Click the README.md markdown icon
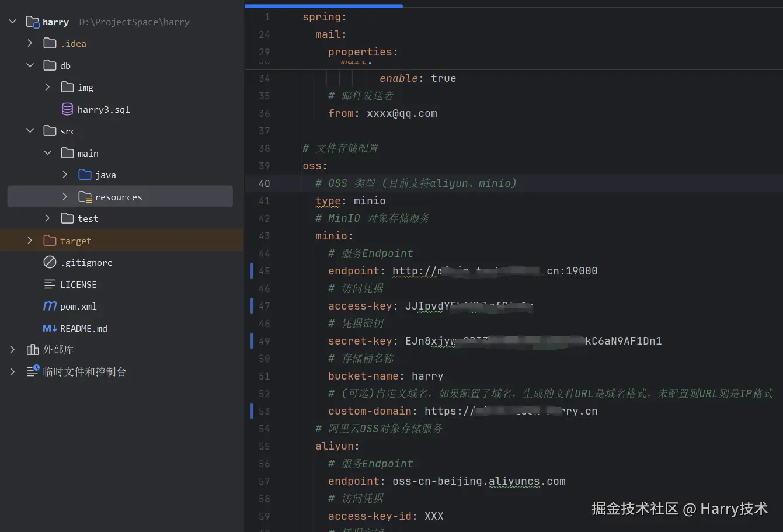Screen dimensions: 783x532 (x=50, y=328)
